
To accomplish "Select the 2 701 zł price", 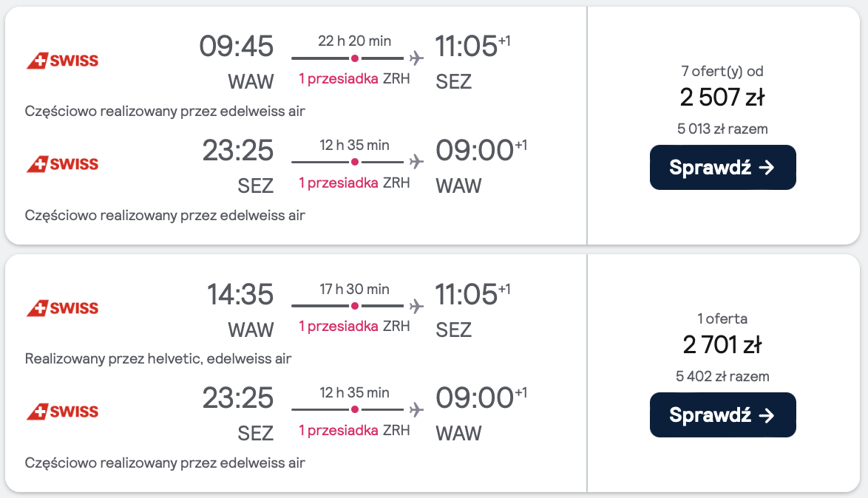I will point(722,345).
